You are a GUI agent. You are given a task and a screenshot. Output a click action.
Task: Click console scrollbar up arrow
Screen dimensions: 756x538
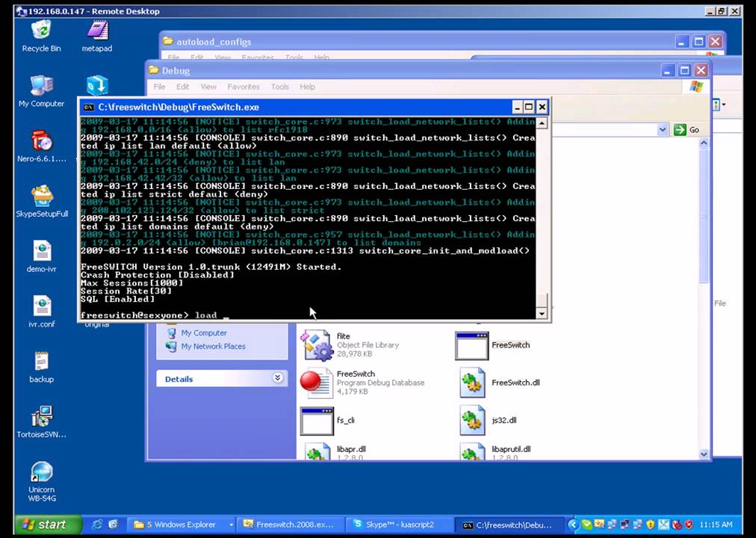[x=542, y=123]
